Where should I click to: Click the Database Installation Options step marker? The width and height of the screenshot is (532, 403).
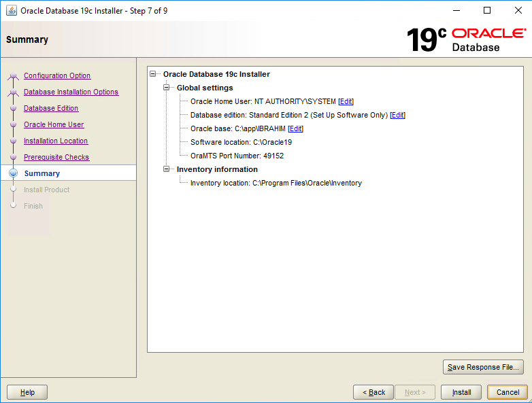(x=13, y=92)
